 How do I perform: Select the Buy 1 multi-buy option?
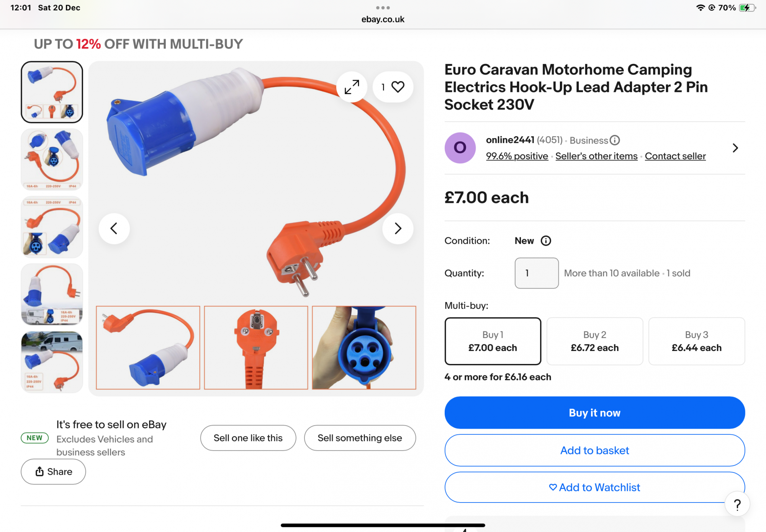tap(493, 341)
